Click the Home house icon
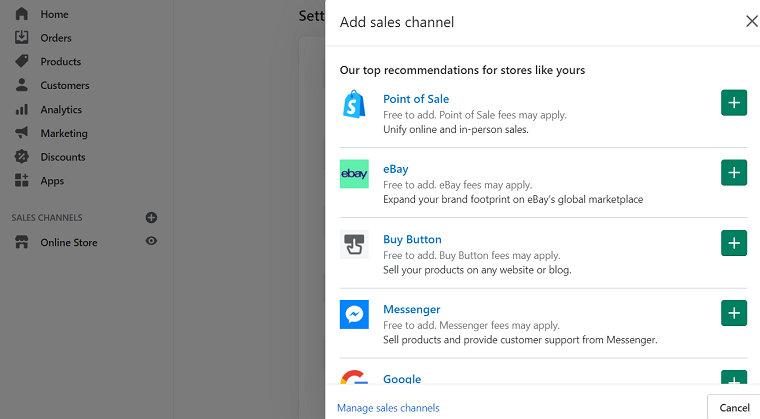Screen dimensions: 760x419 (x=21, y=14)
